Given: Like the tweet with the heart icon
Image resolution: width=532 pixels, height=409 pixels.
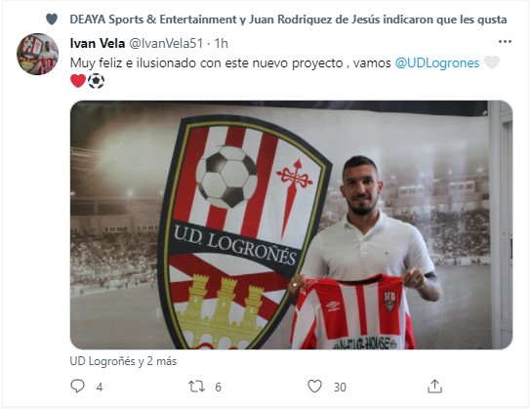Looking at the screenshot, I should (x=314, y=387).
